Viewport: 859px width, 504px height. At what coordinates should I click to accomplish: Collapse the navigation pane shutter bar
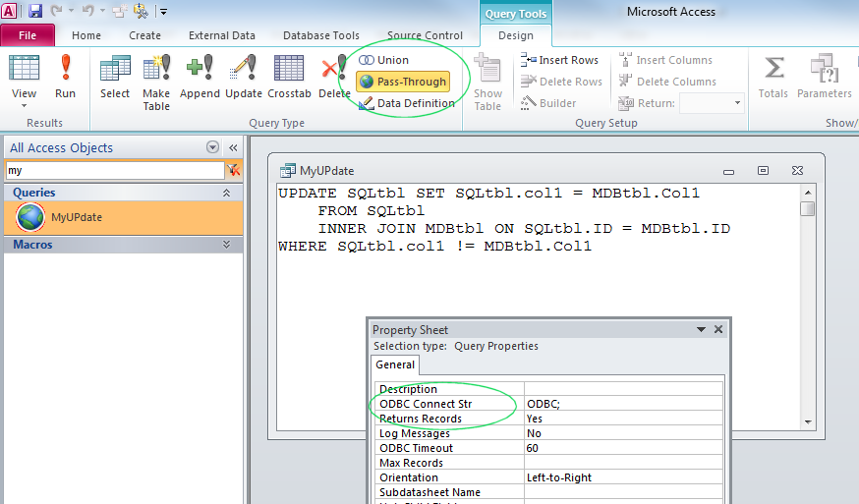233,147
